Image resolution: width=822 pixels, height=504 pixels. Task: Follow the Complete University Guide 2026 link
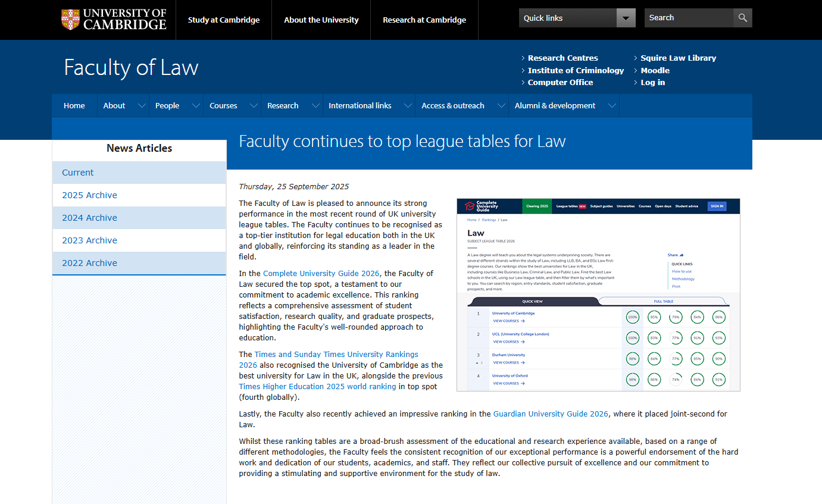click(x=321, y=274)
